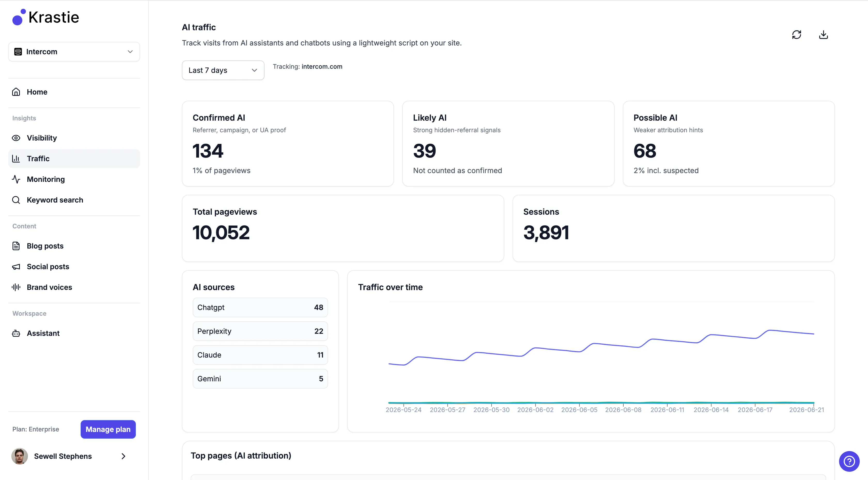The height and width of the screenshot is (480, 868).
Task: Click the Likely AI value 39
Action: (424, 151)
